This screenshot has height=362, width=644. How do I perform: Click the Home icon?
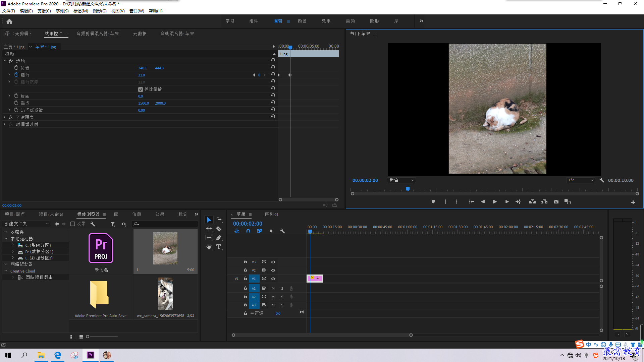(x=9, y=21)
